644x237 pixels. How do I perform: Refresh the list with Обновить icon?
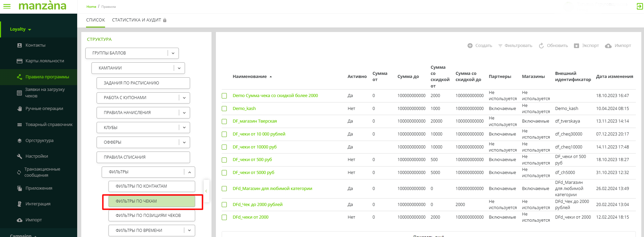click(x=541, y=46)
